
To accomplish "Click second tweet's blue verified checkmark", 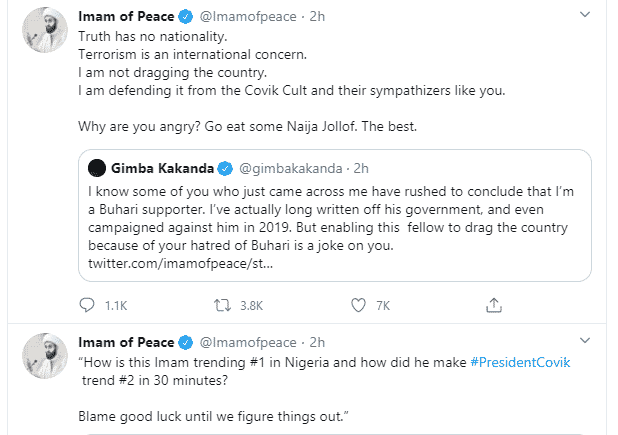I will [x=186, y=342].
